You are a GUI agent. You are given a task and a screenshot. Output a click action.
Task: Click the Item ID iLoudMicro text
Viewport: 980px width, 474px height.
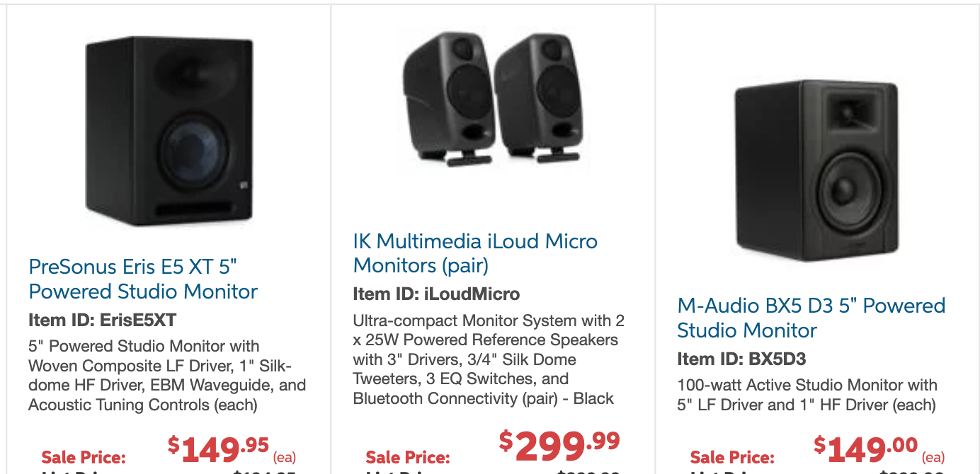(x=436, y=294)
